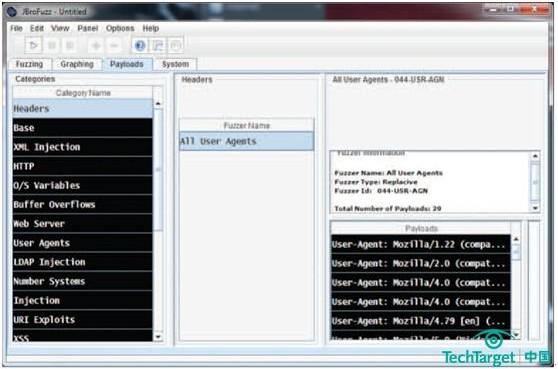
Task: Select the O/S Variables category
Action: click(83, 185)
